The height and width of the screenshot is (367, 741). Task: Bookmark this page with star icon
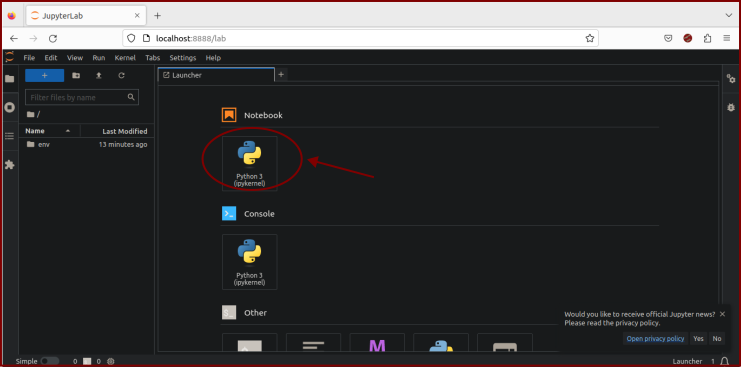click(x=589, y=38)
